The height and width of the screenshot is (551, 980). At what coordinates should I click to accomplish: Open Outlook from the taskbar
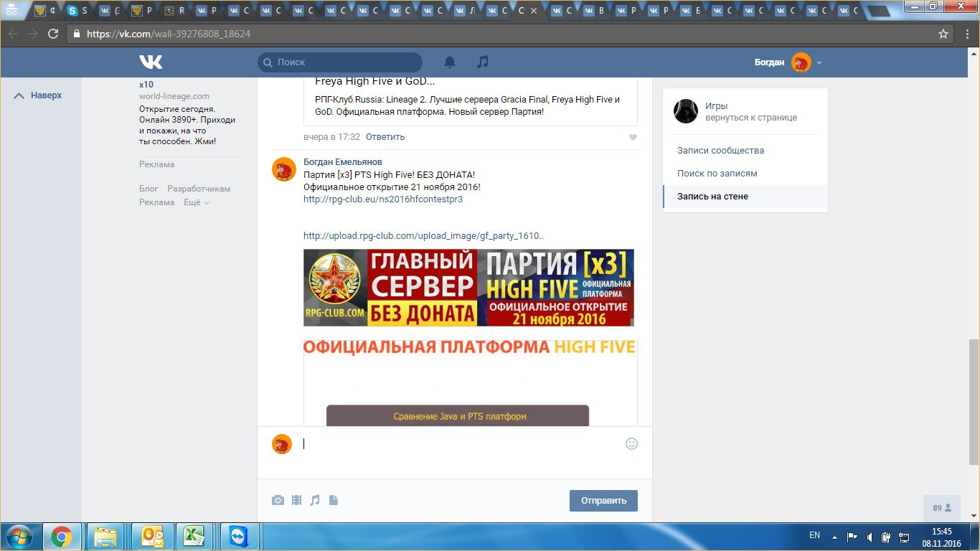[154, 537]
